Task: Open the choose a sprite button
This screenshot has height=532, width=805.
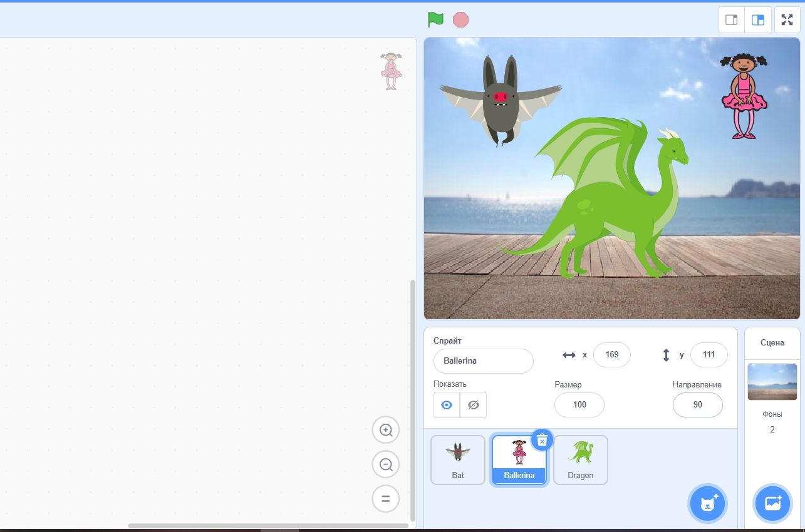Action: pos(708,503)
